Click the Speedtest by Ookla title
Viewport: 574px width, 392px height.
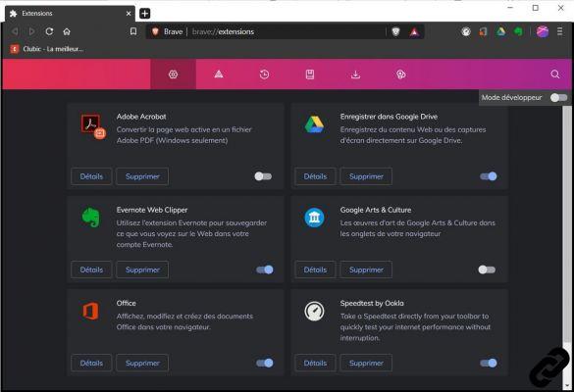372,303
